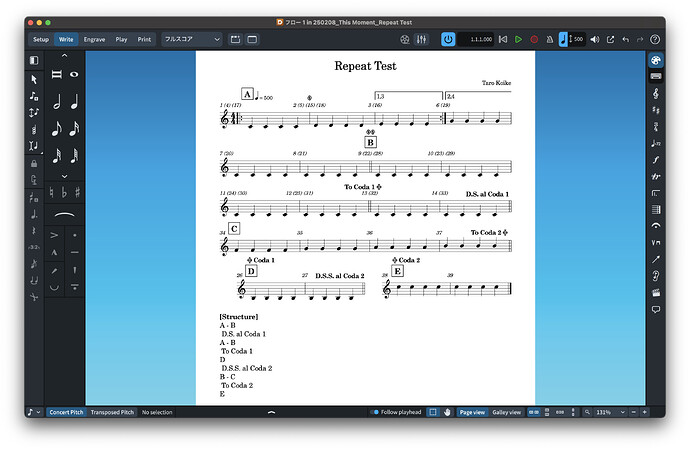Screen dimensions: 690x449
Task: Open the Comments panel
Action: 656,309
